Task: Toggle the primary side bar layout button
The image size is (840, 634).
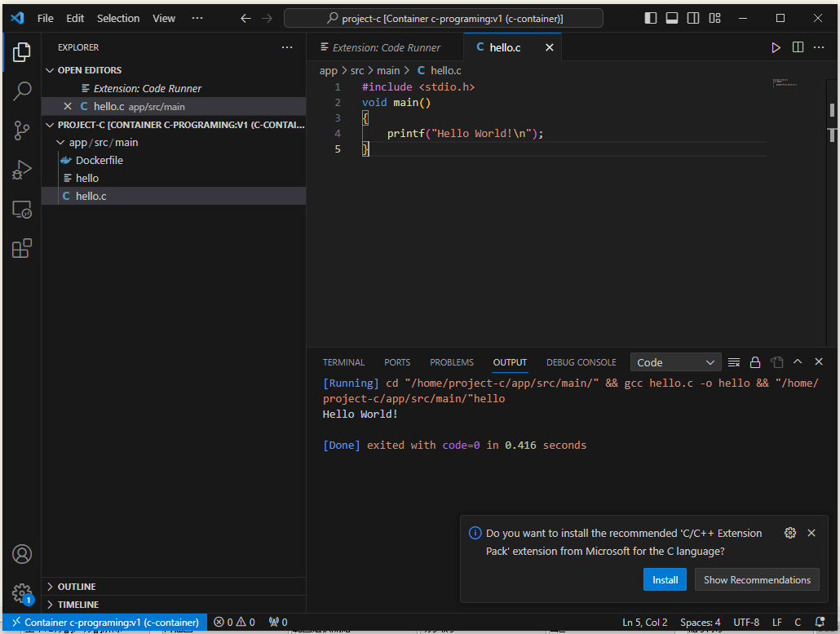Action: pos(650,18)
